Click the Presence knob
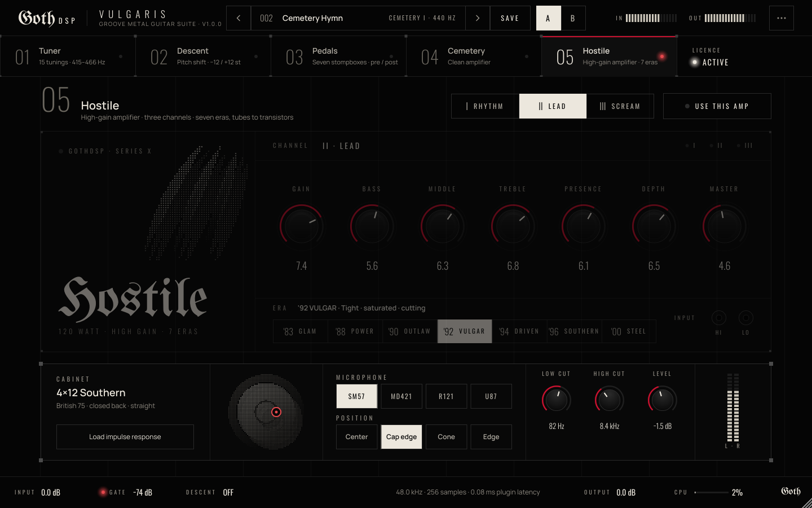 click(584, 226)
